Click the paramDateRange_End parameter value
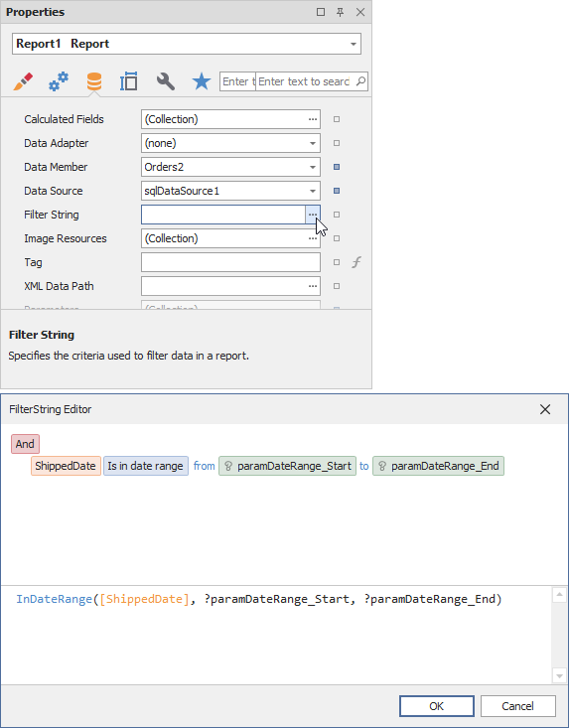The width and height of the screenshot is (569, 728). click(445, 466)
